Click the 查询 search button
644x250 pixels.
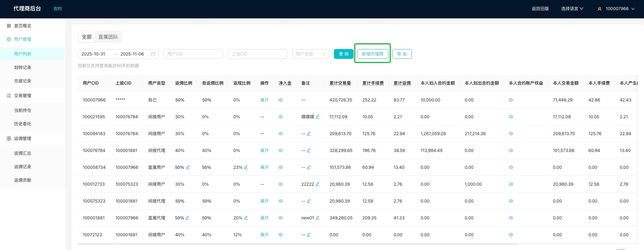pyautogui.click(x=343, y=54)
